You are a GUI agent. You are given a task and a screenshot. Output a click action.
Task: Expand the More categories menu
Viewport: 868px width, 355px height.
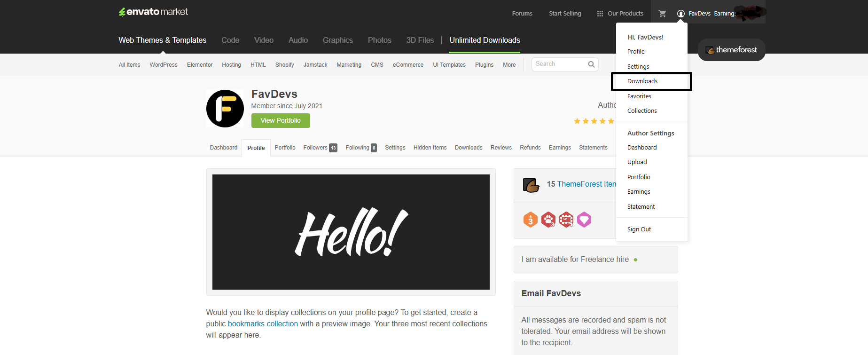(509, 65)
